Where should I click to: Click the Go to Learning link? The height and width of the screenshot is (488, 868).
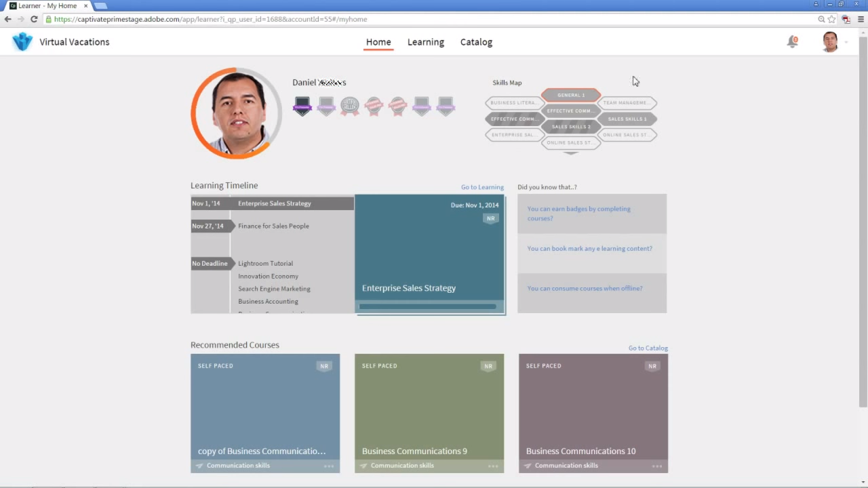(x=482, y=187)
